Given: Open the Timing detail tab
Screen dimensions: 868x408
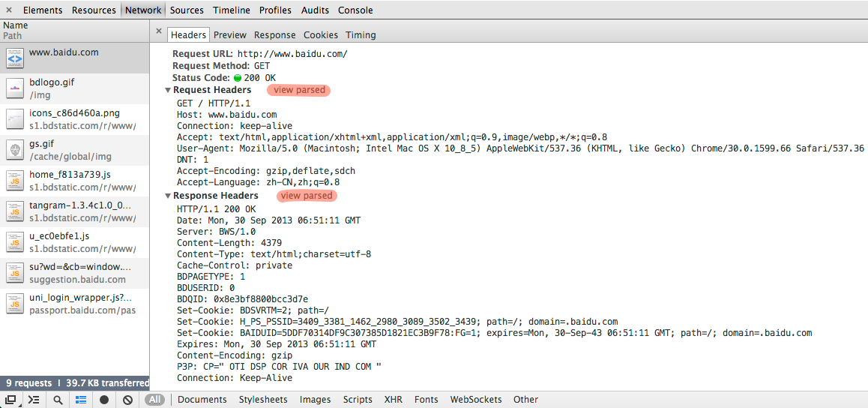Looking at the screenshot, I should click(361, 35).
